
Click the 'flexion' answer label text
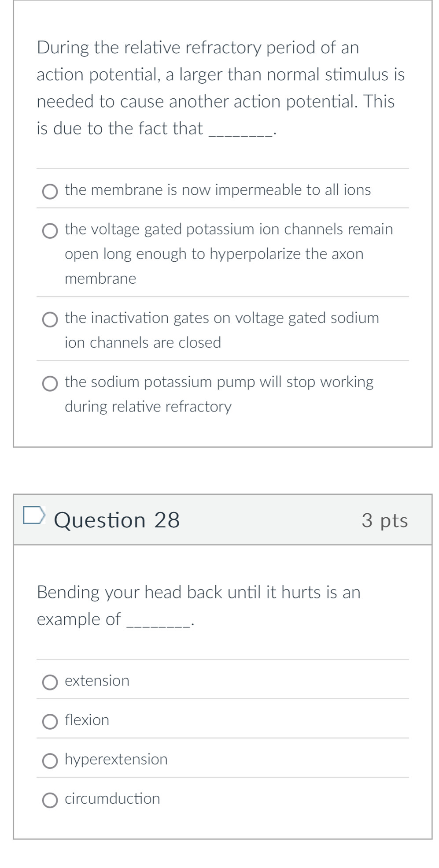click(87, 720)
